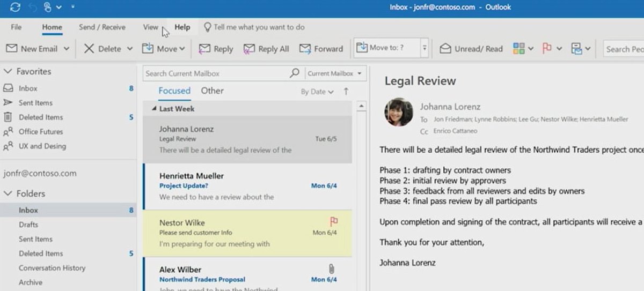This screenshot has width=644, height=291.
Task: Delete the selected message
Action: [x=103, y=49]
